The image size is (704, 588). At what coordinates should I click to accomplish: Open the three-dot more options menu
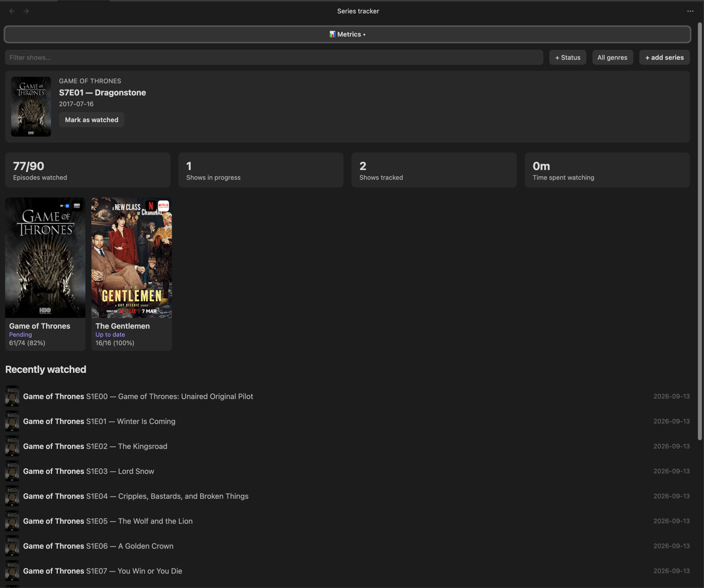690,11
